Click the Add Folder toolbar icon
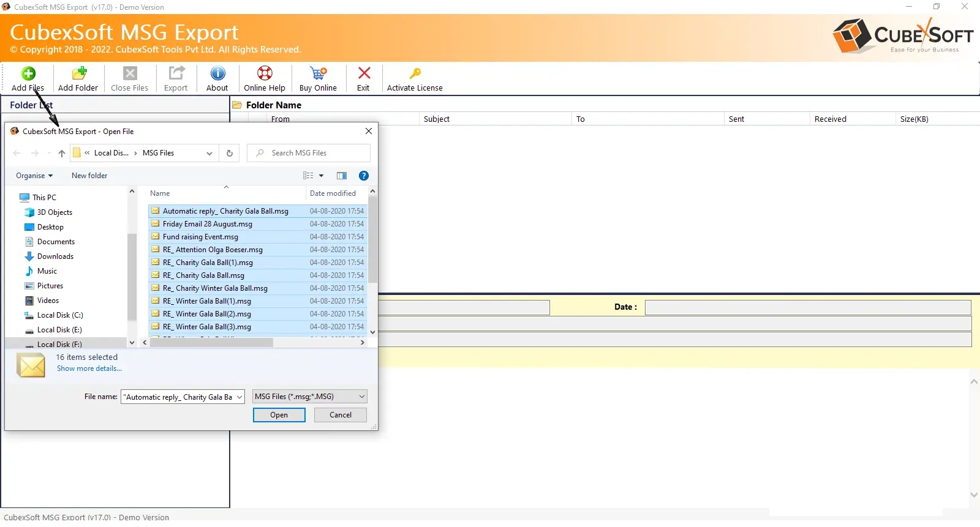Image resolution: width=980 pixels, height=527 pixels. (x=79, y=73)
